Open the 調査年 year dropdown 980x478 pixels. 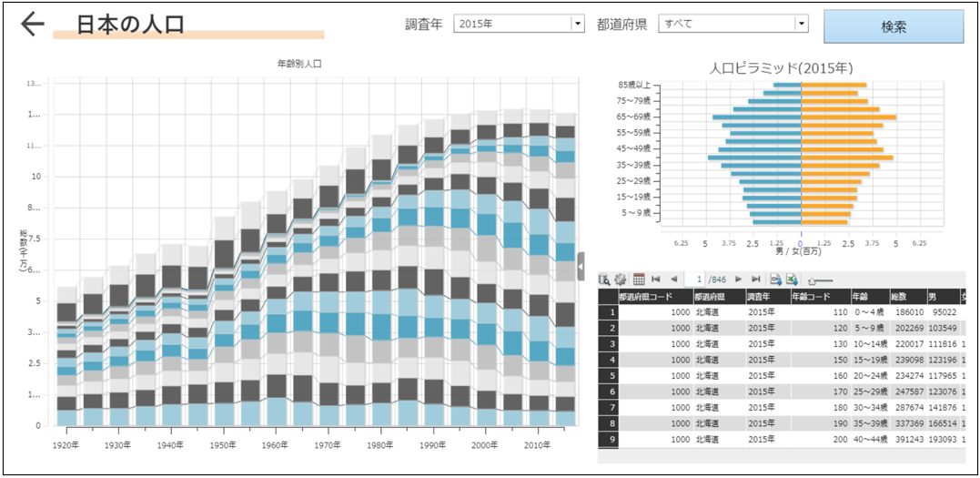[x=577, y=25]
